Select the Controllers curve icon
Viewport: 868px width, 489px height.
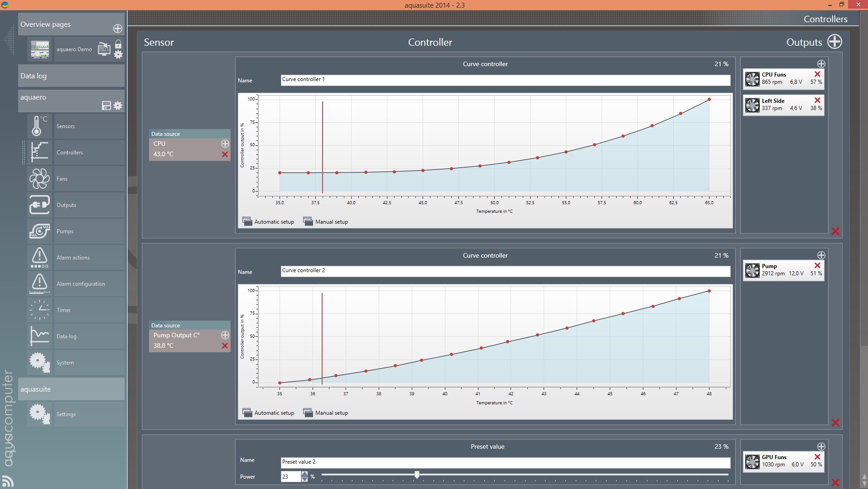(x=39, y=152)
